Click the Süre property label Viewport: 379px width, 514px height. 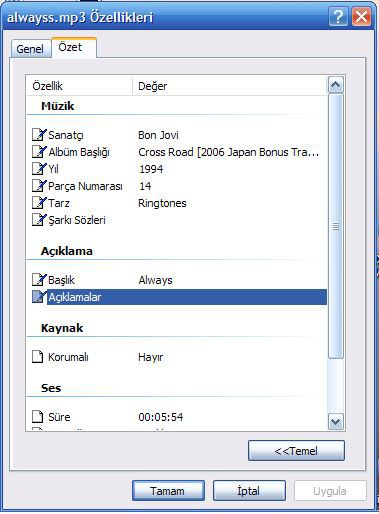pos(59,417)
